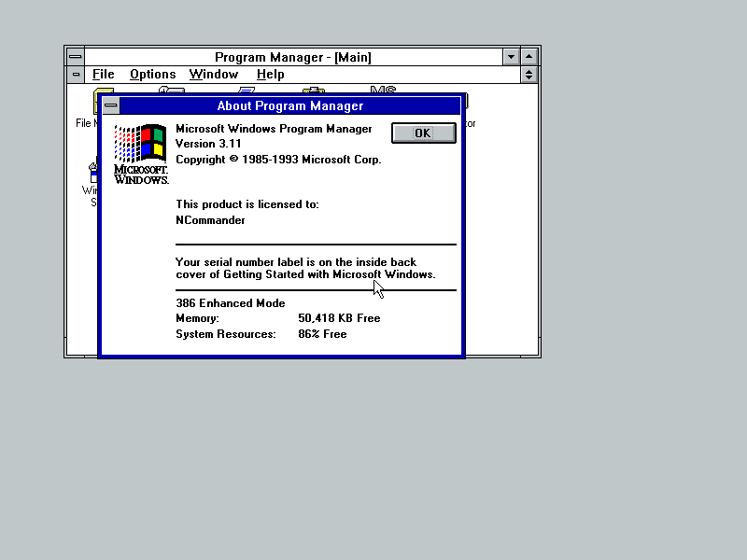Screen dimensions: 747x560
Task: Open the Window menu
Action: [x=214, y=75]
